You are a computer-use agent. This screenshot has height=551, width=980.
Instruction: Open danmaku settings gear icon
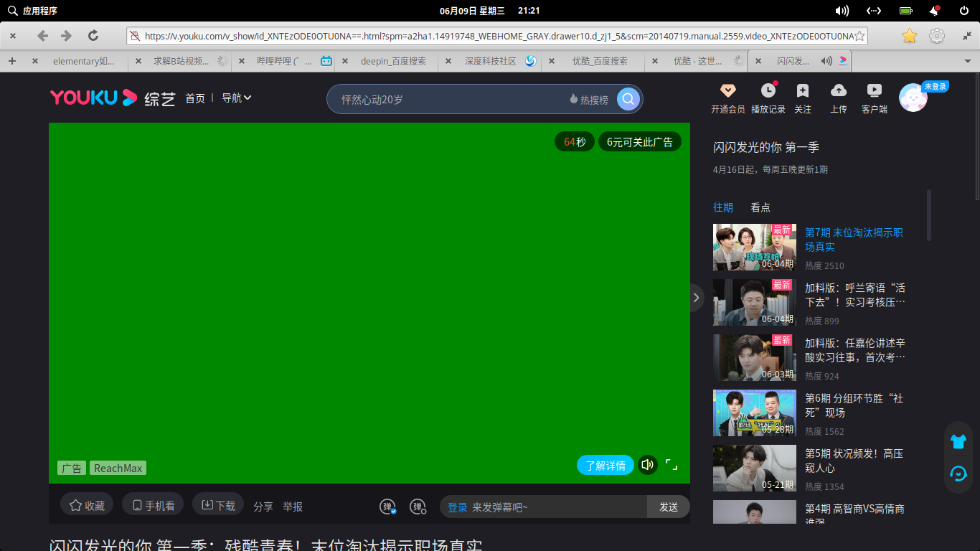(x=418, y=507)
